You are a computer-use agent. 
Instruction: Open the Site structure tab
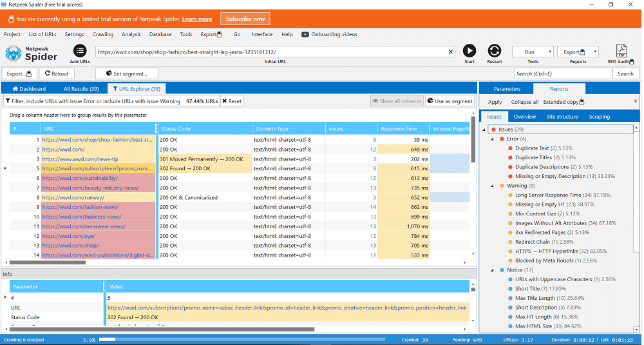pyautogui.click(x=562, y=117)
